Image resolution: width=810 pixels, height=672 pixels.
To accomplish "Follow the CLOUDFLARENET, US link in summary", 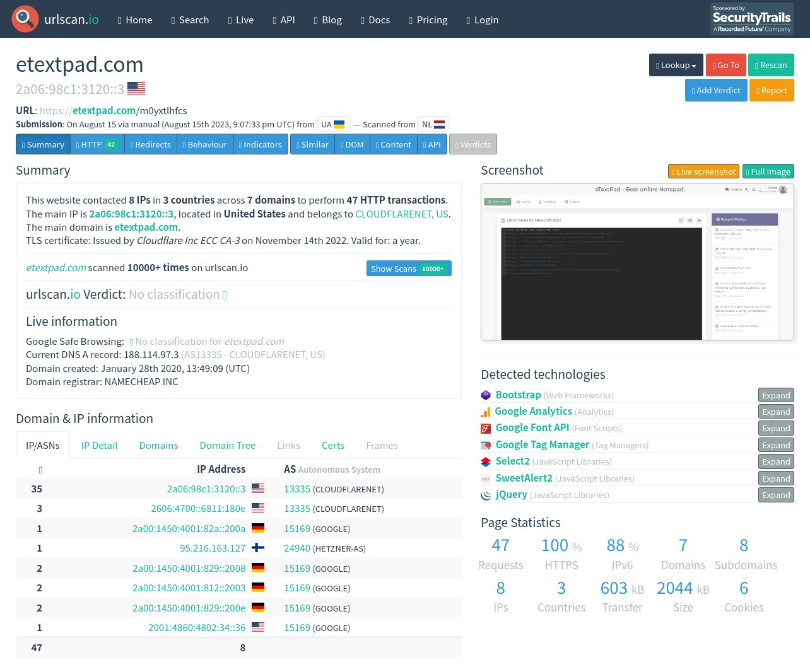I will [x=402, y=214].
